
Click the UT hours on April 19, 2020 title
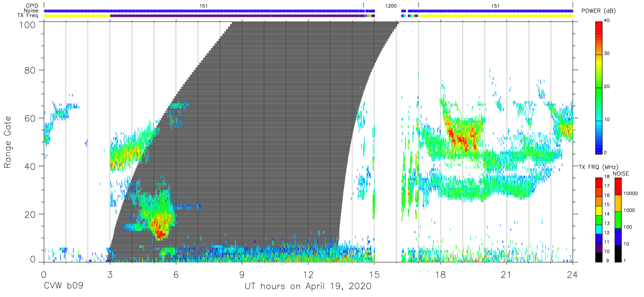[x=308, y=287]
